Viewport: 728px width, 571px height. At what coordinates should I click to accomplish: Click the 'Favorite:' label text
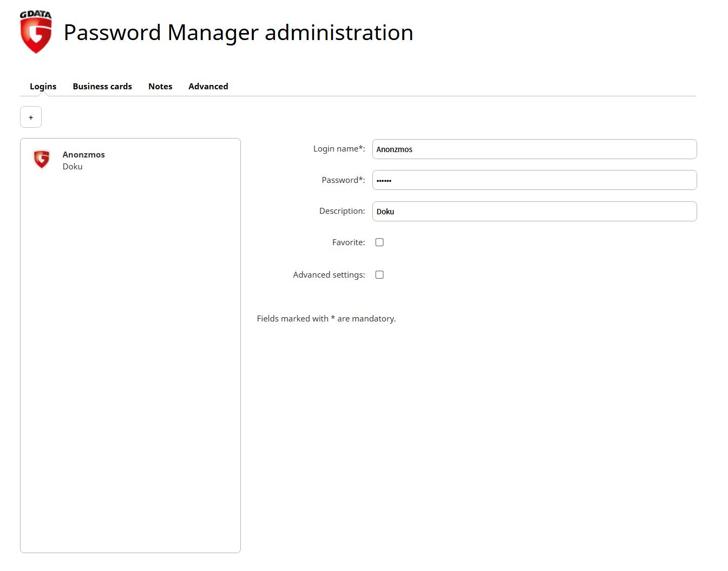(x=349, y=242)
